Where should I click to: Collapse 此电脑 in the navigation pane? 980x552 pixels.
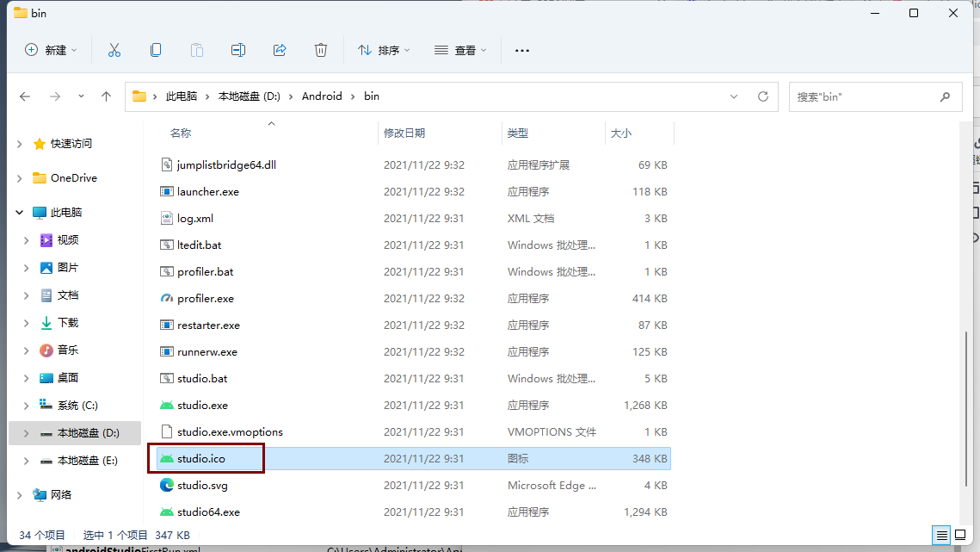click(x=20, y=212)
